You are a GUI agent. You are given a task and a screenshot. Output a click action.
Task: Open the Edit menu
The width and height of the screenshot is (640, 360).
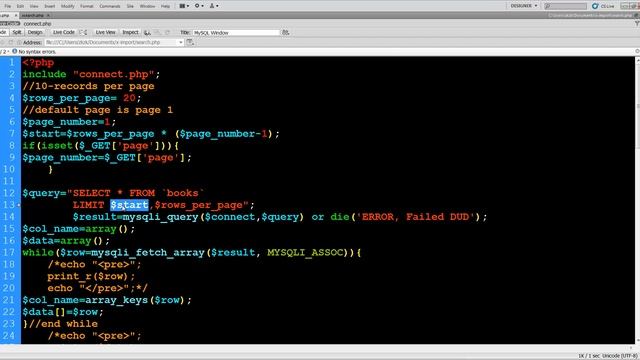click(x=20, y=6)
